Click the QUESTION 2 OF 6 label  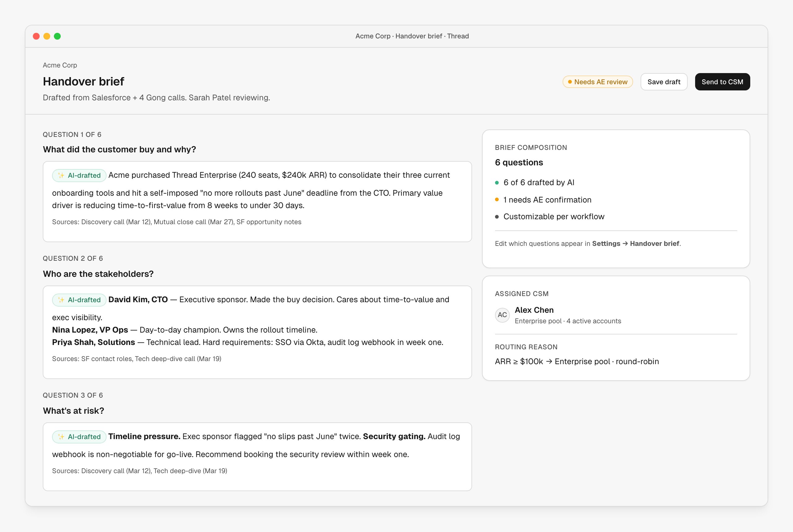pyautogui.click(x=72, y=258)
